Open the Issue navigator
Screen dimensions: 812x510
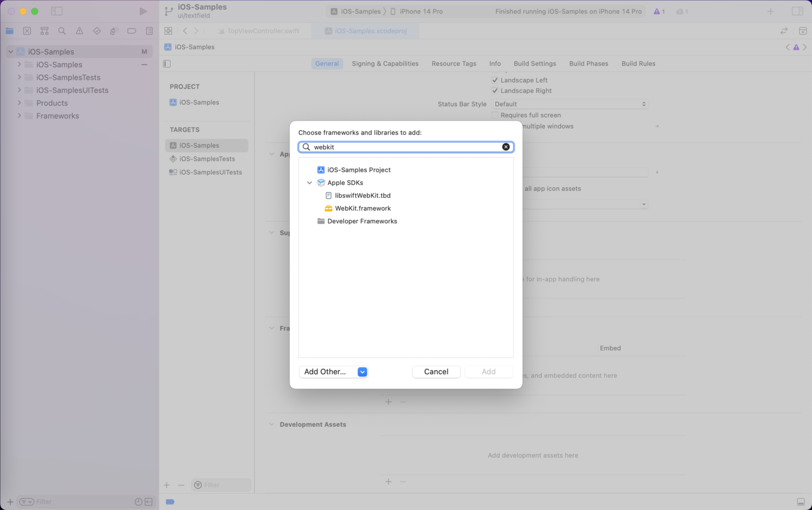(x=79, y=30)
